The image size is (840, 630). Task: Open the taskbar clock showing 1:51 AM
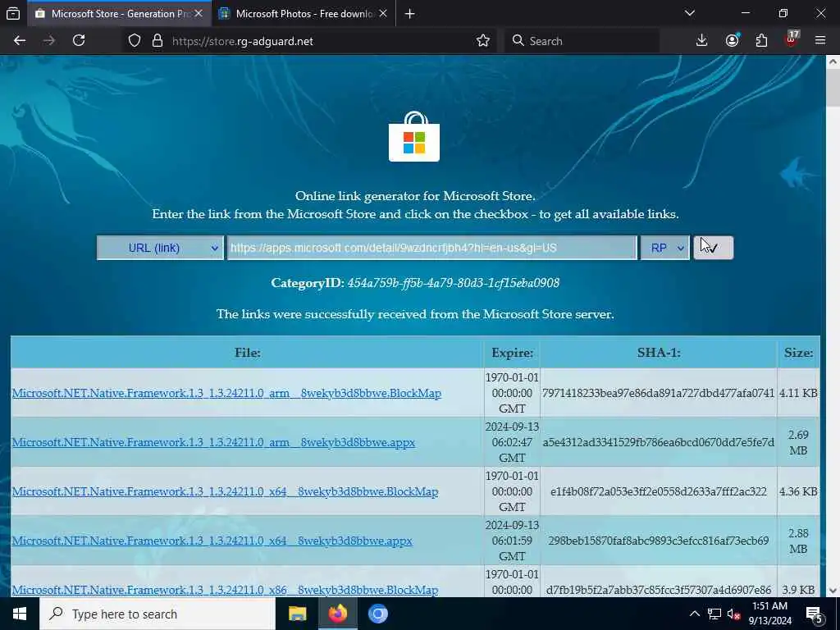pyautogui.click(x=769, y=614)
